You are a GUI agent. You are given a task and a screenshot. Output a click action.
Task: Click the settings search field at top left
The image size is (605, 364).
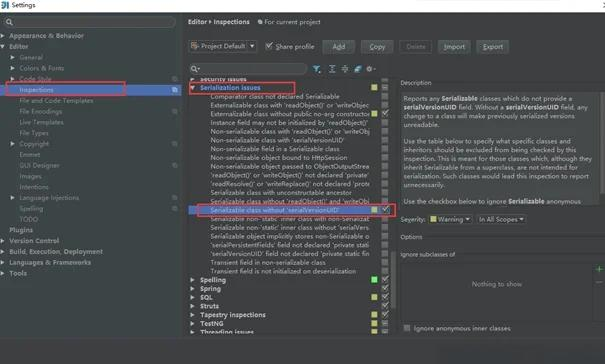90,22
